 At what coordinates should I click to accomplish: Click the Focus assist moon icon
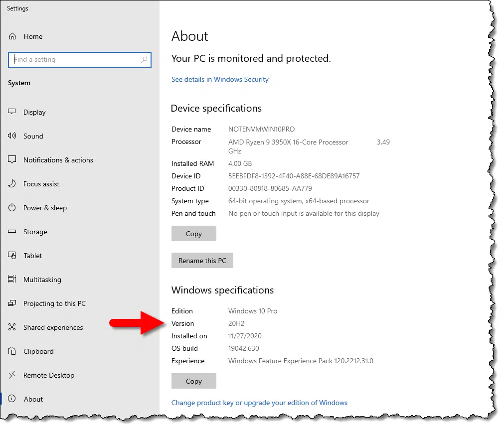tap(12, 183)
